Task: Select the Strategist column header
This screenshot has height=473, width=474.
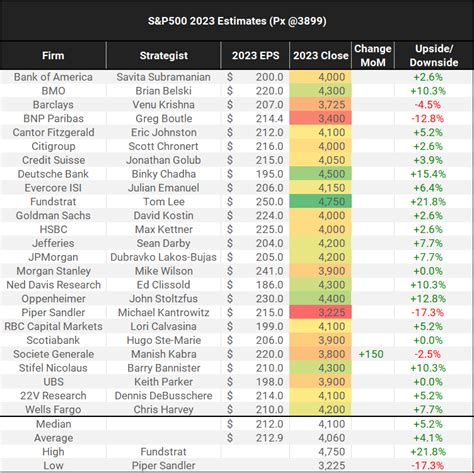Action: pyautogui.click(x=163, y=55)
